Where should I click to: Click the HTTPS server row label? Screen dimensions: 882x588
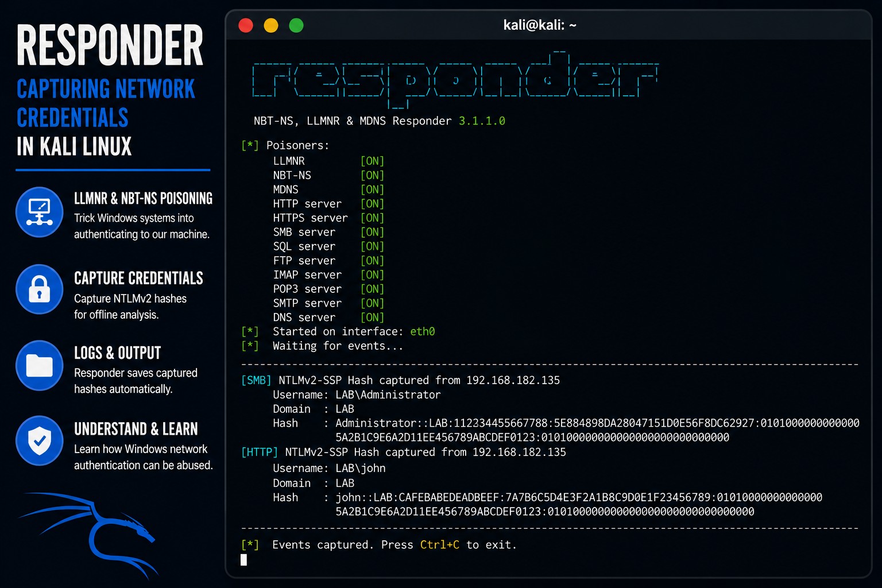pyautogui.click(x=310, y=218)
